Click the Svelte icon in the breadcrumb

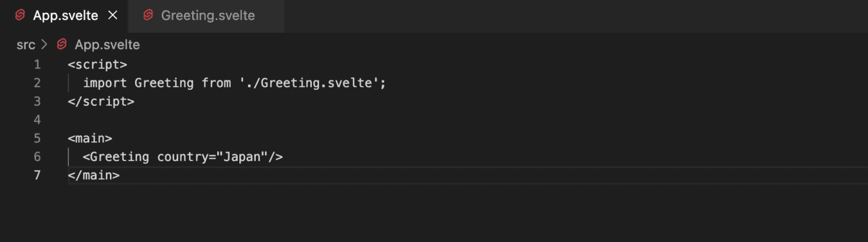62,45
